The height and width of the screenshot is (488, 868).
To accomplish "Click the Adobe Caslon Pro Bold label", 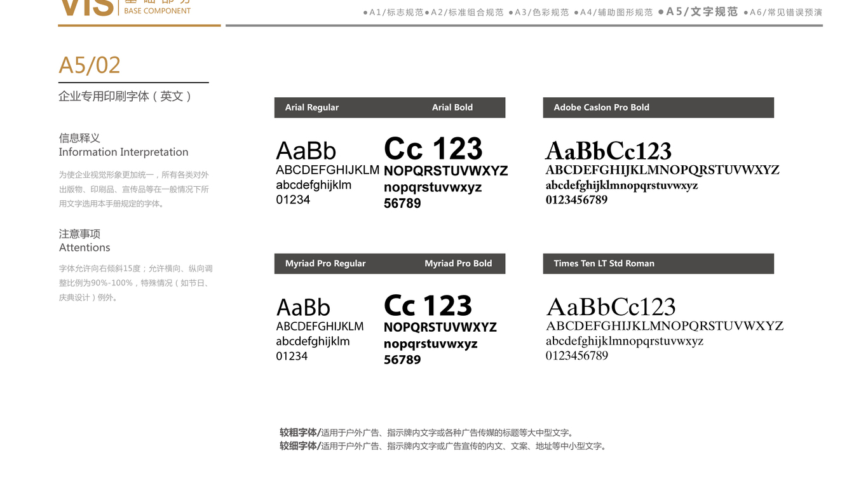I will tap(601, 107).
